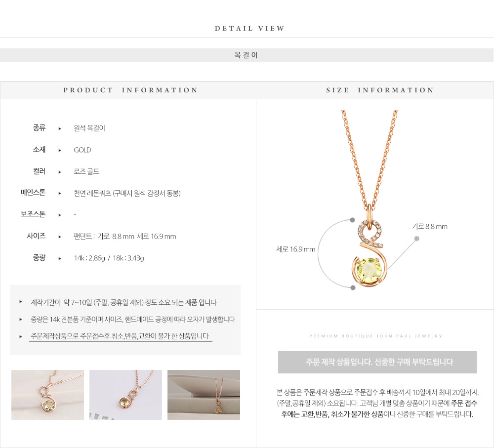The width and height of the screenshot is (494, 448).
Task: Click the arrow bullet next to 보조스톤
Action: tap(60, 215)
